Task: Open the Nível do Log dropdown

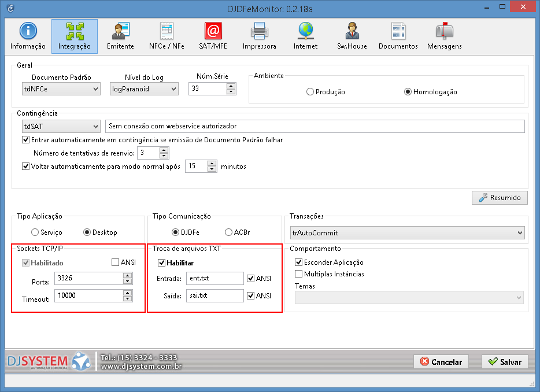Action: point(144,89)
